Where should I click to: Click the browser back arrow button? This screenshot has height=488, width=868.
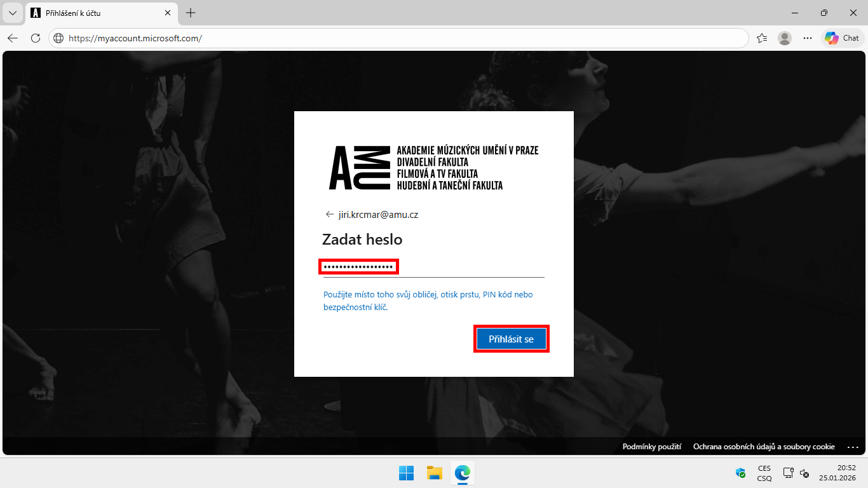[13, 38]
